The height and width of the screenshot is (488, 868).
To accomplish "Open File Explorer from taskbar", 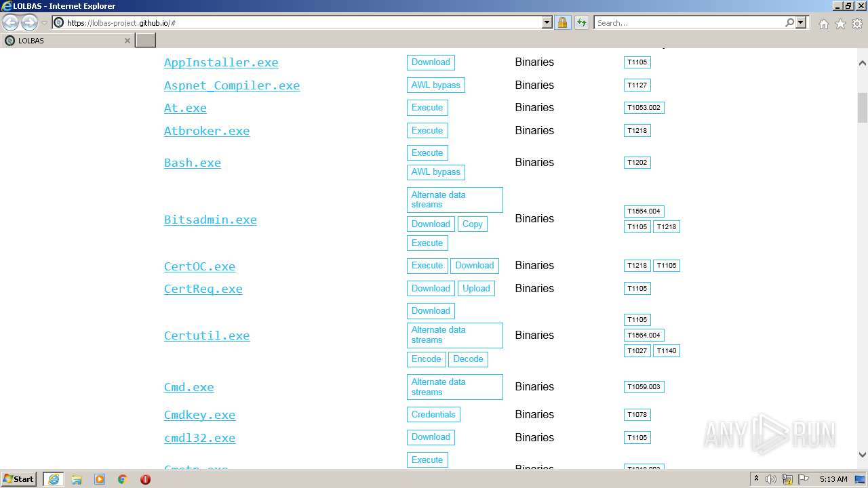I will tap(77, 479).
